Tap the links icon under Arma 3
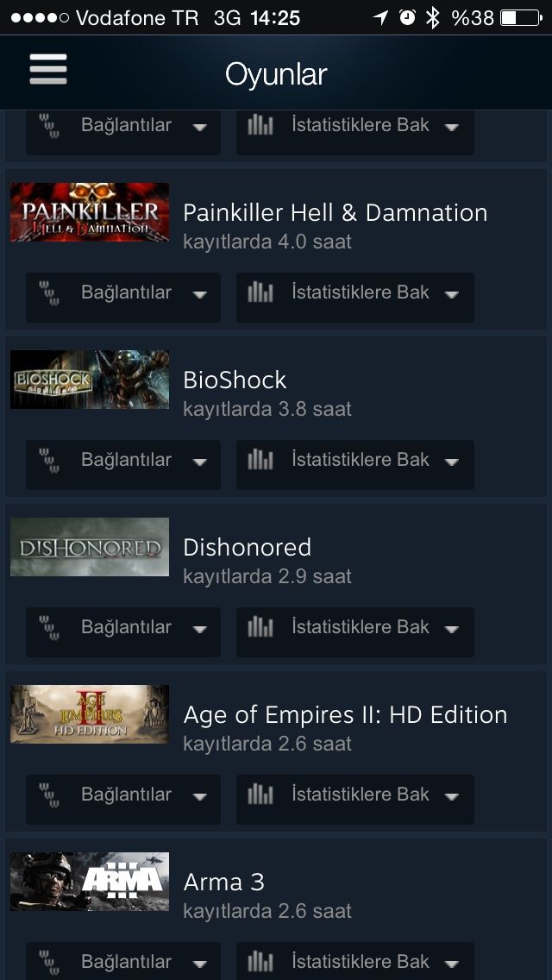This screenshot has width=552, height=980. (x=49, y=962)
